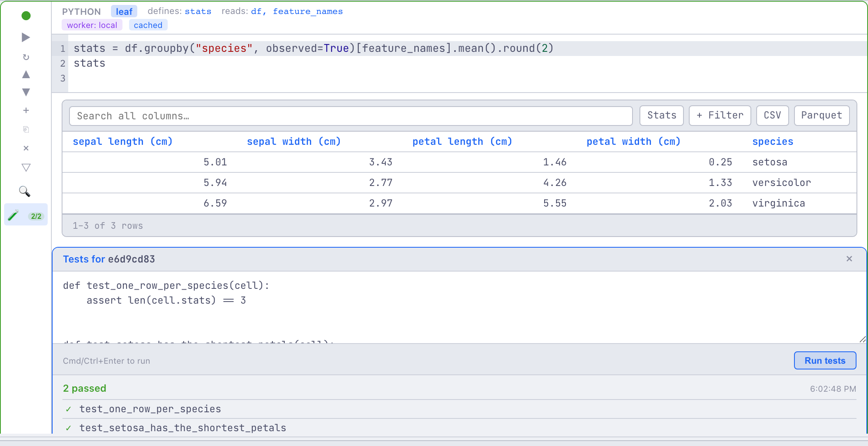The width and height of the screenshot is (868, 446).
Task: Close the Tests for e6d9cd83 panel
Action: pyautogui.click(x=849, y=259)
